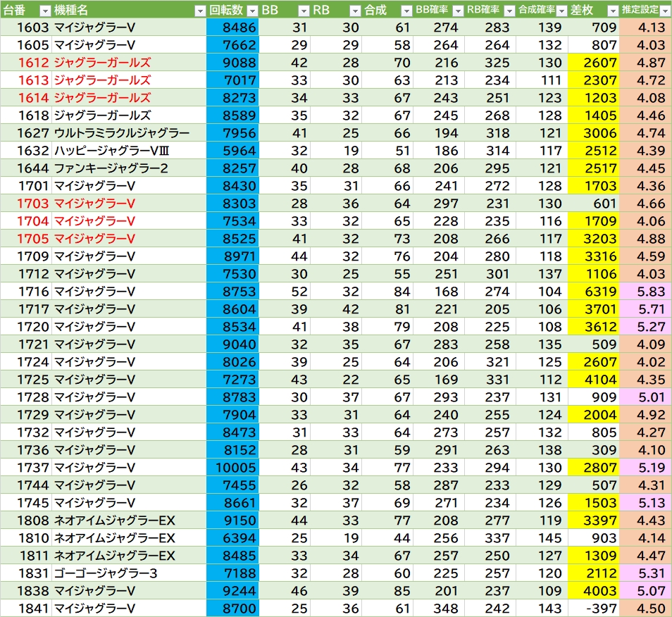Select RB cell 42 in row 1717
Viewport: 672px width, 617px height.
click(x=336, y=309)
